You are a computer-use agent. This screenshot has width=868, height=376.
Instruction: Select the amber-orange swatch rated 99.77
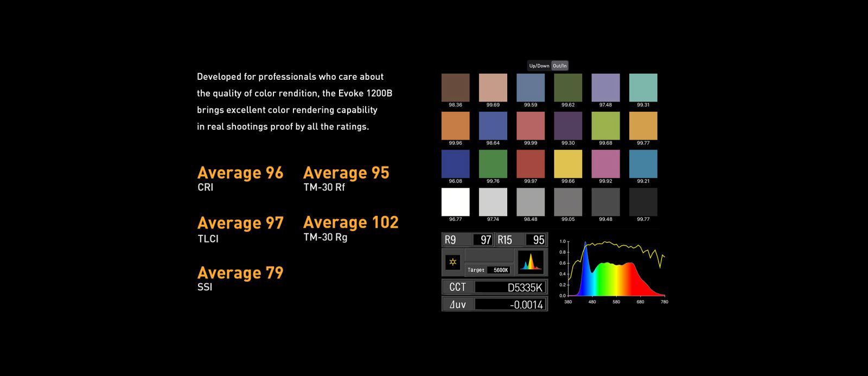643,126
